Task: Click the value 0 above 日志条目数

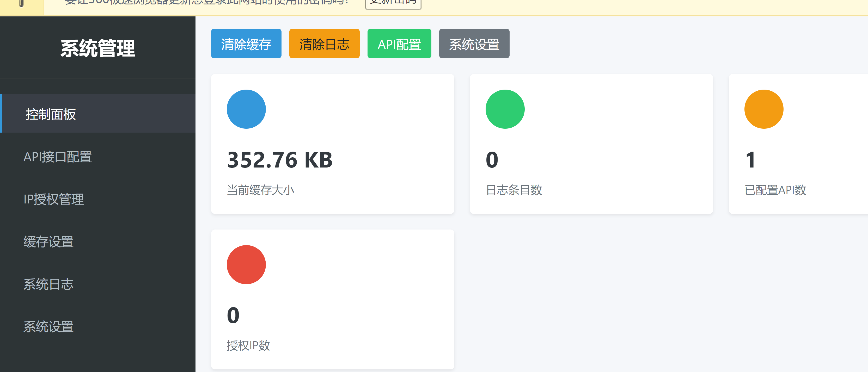Action: [x=492, y=160]
